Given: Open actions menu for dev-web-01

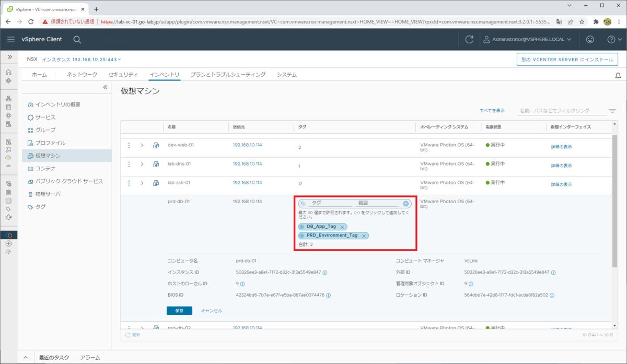Looking at the screenshot, I should click(x=129, y=145).
